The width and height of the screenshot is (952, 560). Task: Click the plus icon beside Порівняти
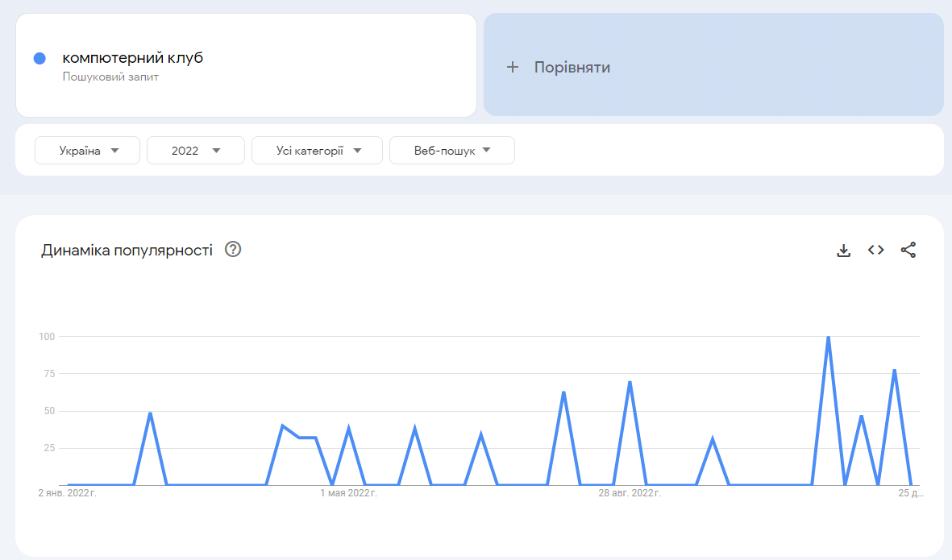tap(513, 67)
